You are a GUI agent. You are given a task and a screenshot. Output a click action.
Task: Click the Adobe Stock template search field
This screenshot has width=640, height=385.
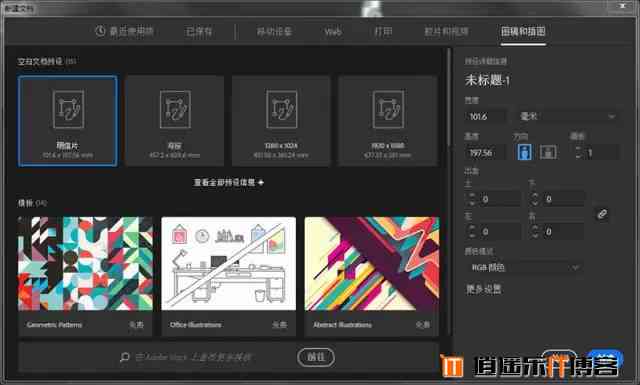tap(193, 357)
